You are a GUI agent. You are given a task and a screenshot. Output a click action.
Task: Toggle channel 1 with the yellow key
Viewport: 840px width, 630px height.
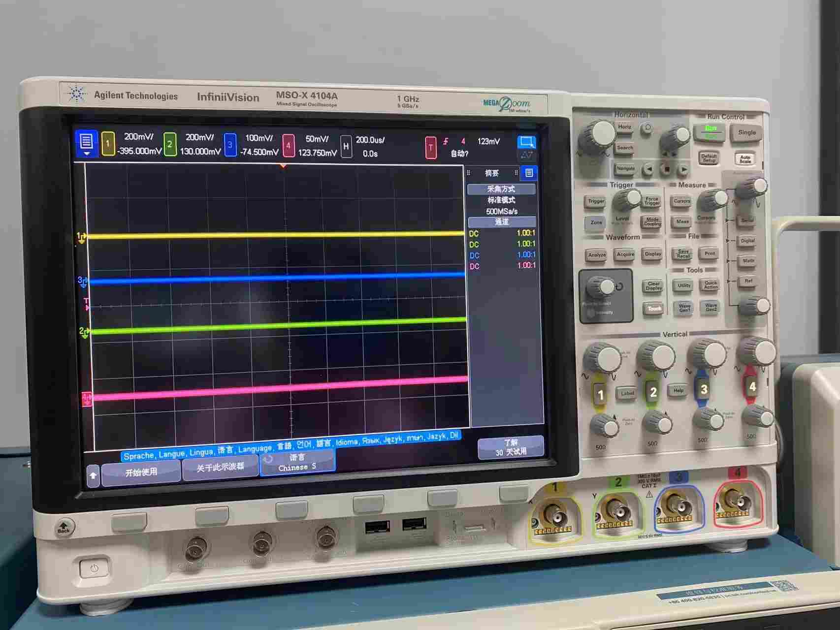click(600, 394)
